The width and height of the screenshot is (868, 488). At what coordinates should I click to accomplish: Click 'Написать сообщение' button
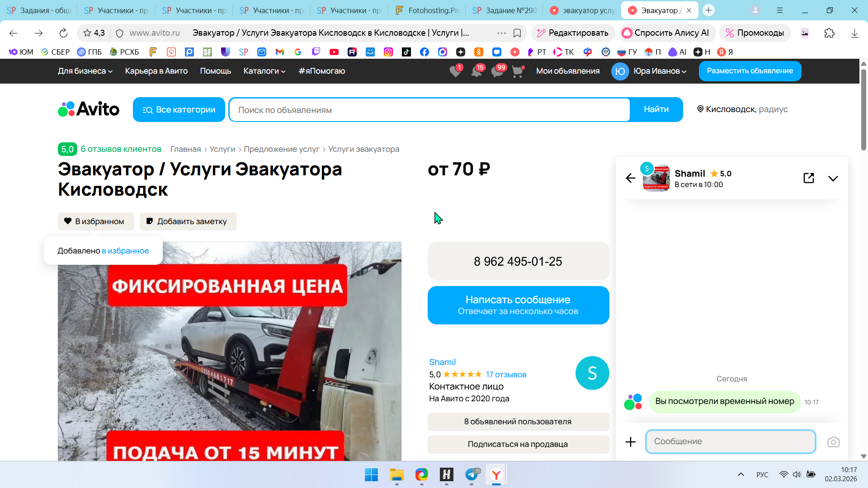(x=518, y=305)
